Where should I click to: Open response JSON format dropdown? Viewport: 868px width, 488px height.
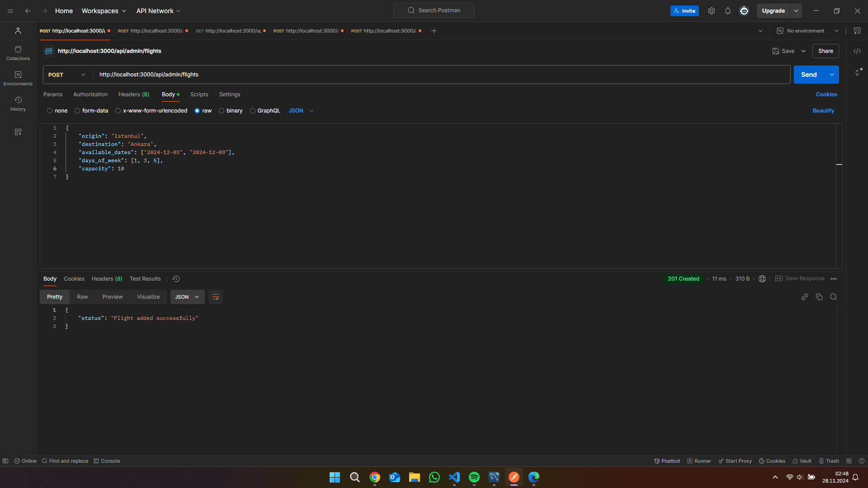pyautogui.click(x=187, y=297)
